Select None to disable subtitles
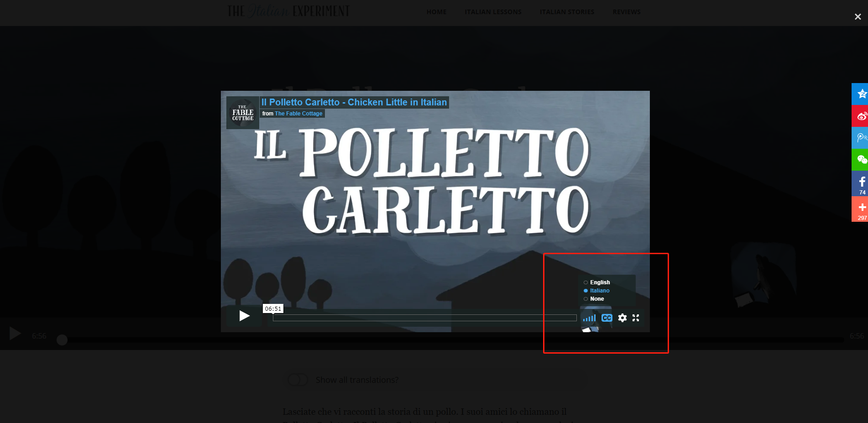The height and width of the screenshot is (423, 868). click(596, 299)
